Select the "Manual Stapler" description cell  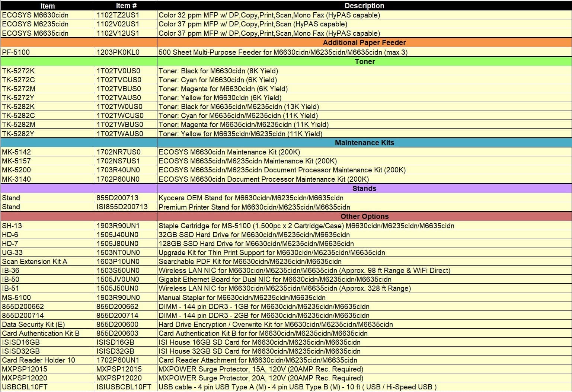click(x=242, y=297)
